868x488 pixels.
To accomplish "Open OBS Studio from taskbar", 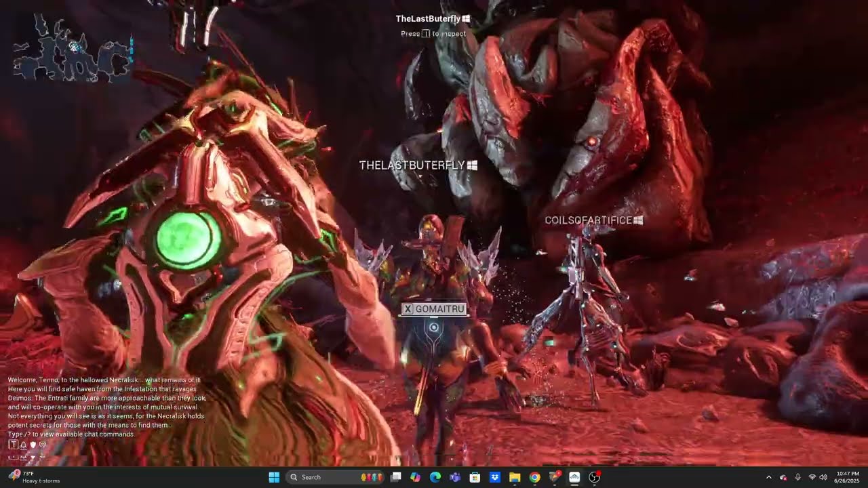I will point(595,477).
